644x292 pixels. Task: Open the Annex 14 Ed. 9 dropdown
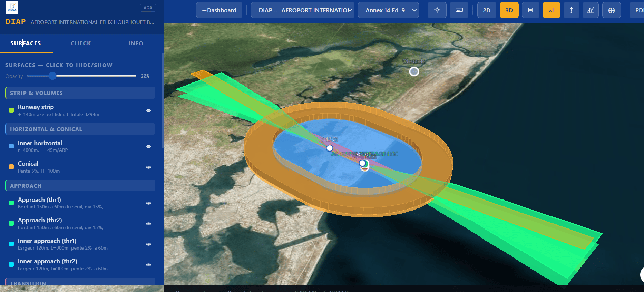point(388,10)
